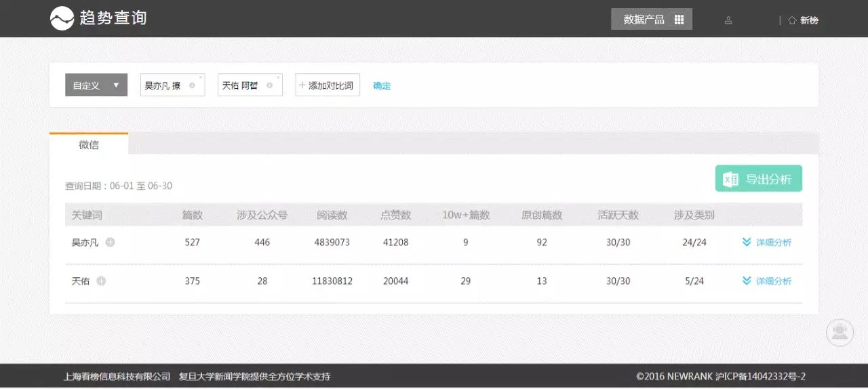Click the double chevron icon in 天佑 row
Image resolution: width=868 pixels, height=389 pixels.
pyautogui.click(x=747, y=281)
